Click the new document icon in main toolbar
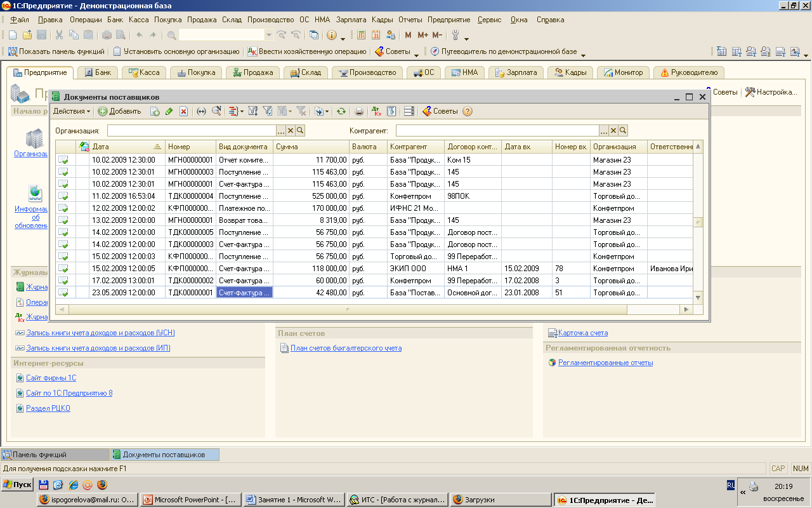Image resolution: width=812 pixels, height=508 pixels. coord(13,35)
